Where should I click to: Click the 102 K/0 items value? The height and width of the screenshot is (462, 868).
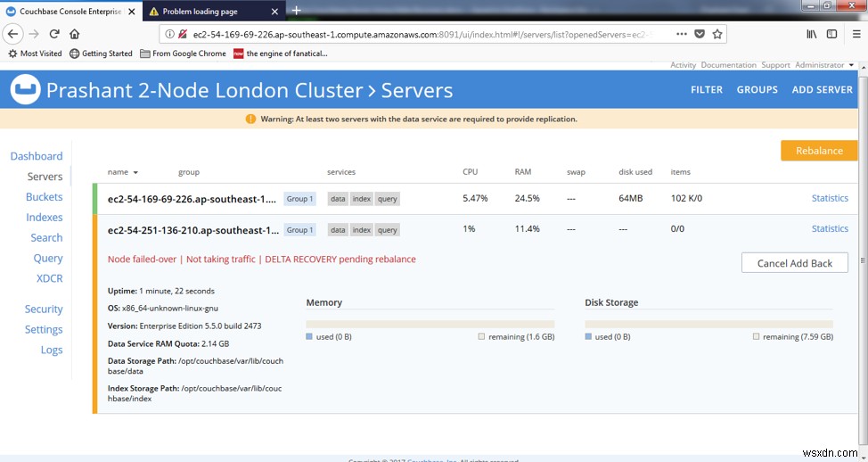[x=686, y=198]
